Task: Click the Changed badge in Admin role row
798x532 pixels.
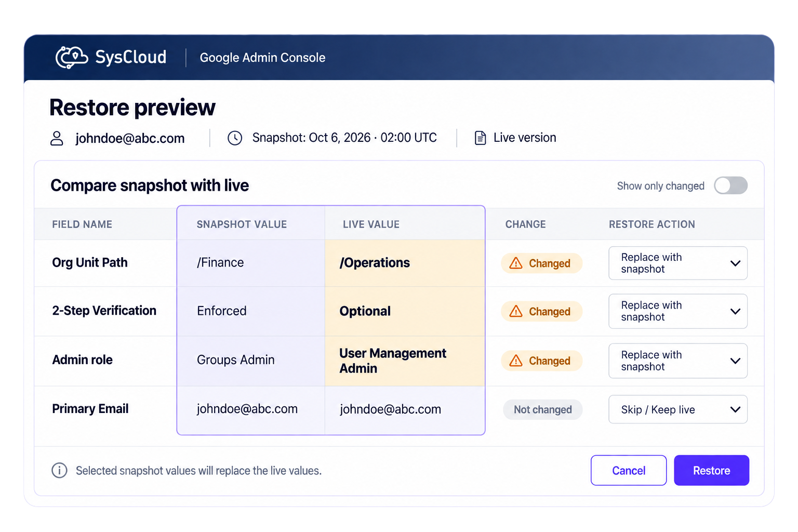Action: coord(541,361)
